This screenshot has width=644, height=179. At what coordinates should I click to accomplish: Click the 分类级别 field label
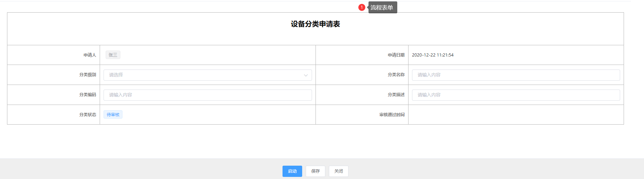pos(88,75)
